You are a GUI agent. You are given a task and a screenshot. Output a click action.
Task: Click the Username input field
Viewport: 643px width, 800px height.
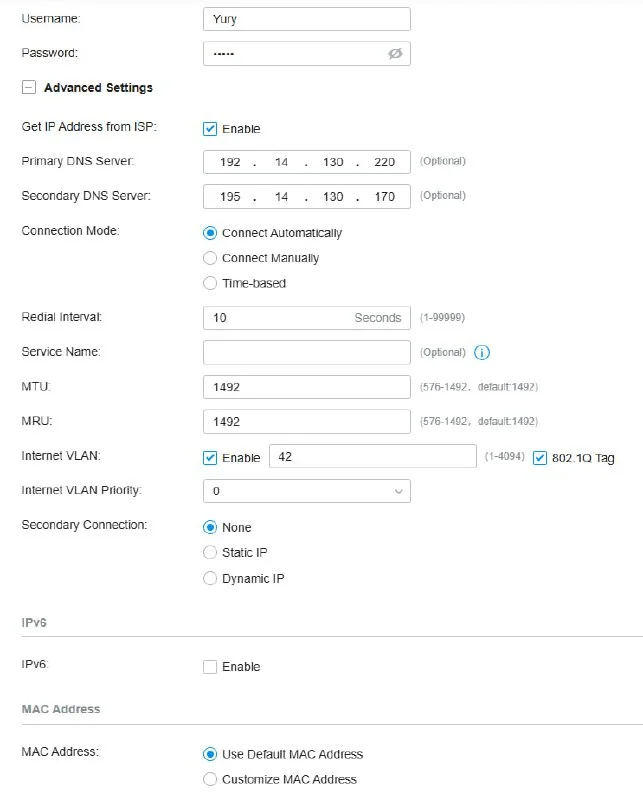pyautogui.click(x=306, y=19)
